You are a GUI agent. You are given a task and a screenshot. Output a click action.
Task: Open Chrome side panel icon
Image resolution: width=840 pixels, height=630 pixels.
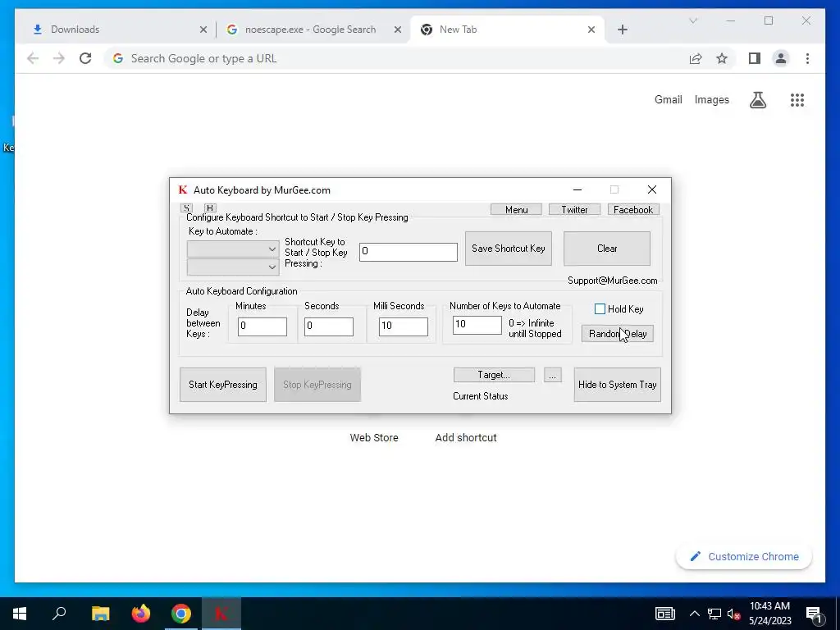coord(755,58)
